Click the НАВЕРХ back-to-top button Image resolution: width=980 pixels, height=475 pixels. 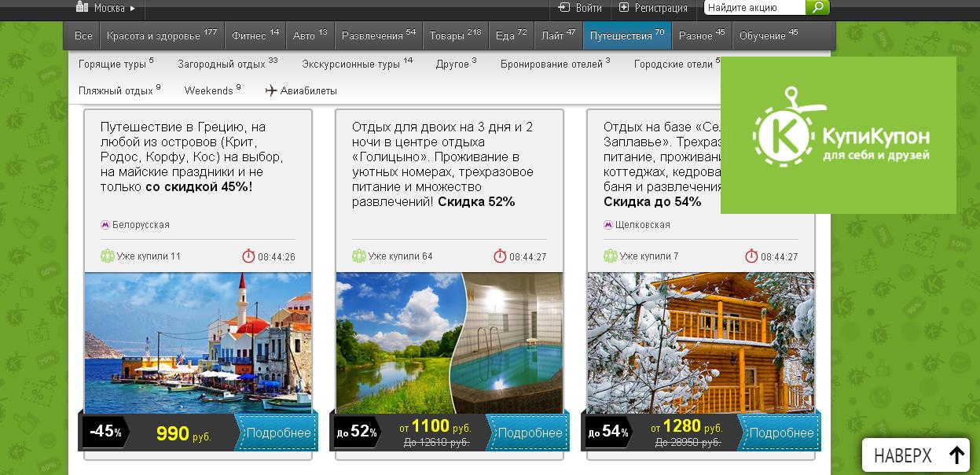tap(916, 455)
